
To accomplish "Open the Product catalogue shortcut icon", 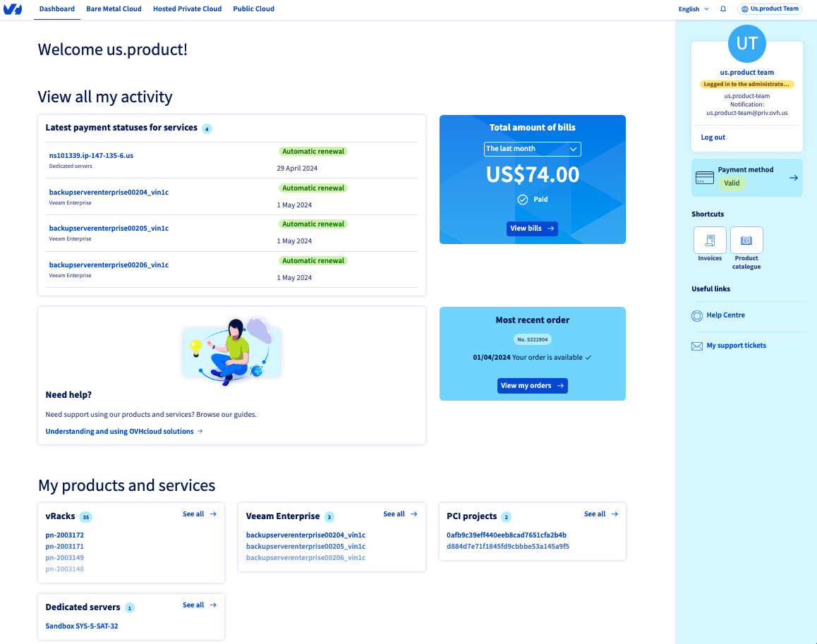I will click(746, 241).
